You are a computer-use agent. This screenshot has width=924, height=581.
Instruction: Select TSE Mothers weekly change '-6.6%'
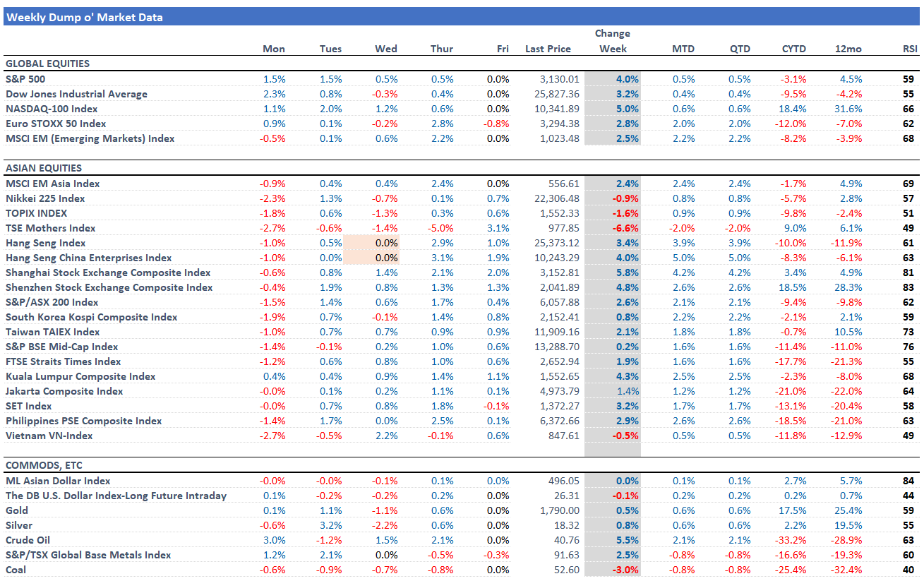[625, 228]
